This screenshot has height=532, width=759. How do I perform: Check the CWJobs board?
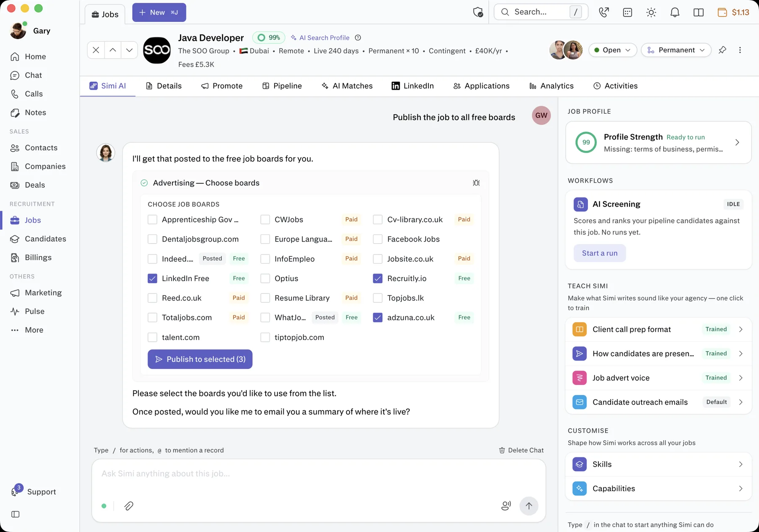pos(265,220)
